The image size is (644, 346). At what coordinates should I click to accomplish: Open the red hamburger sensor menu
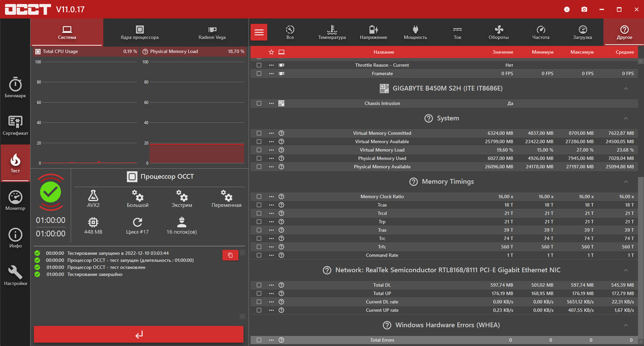(x=259, y=32)
